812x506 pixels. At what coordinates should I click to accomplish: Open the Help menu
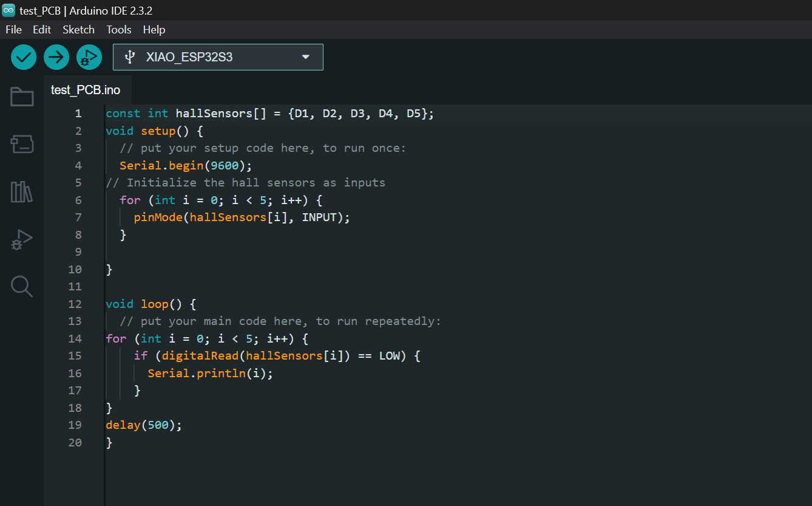pos(154,30)
